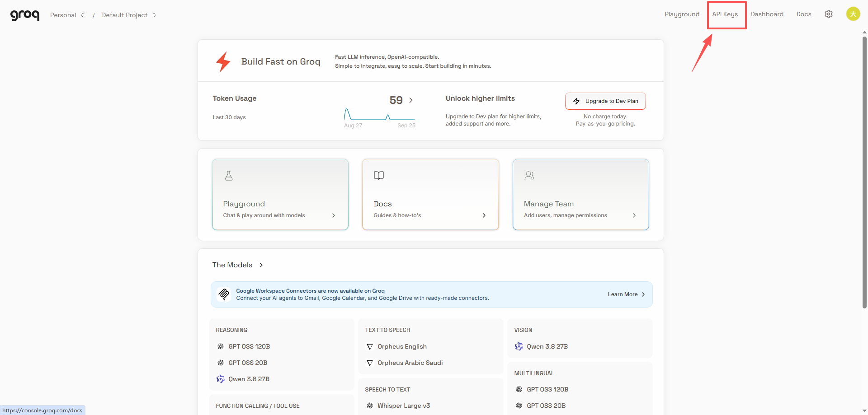Screen dimensions: 868x415
Task: Select Whisper Large v3 model
Action: click(404, 406)
